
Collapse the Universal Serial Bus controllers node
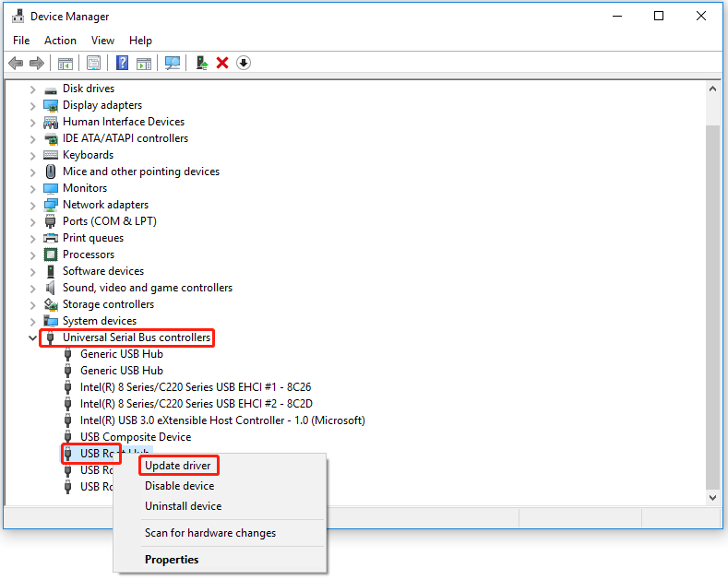(32, 337)
